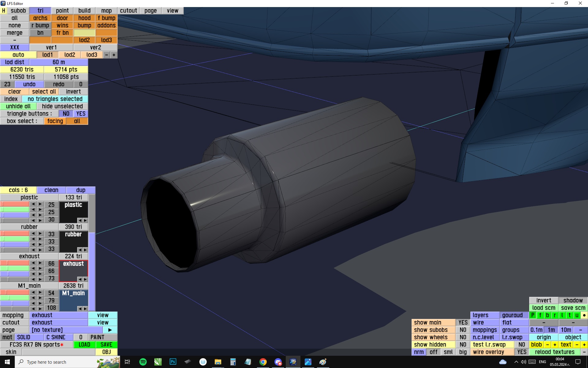Viewport: 588px width, 368px height.
Task: Click the P view preset button
Action: 533,315
